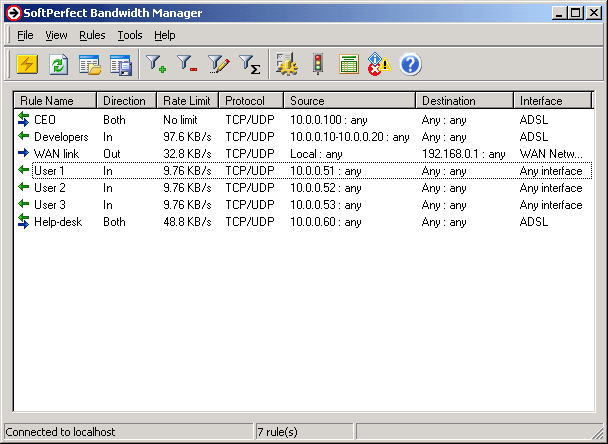This screenshot has height=444, width=608.
Task: Minimize the Bandwidth Manager window
Action: pos(560,13)
